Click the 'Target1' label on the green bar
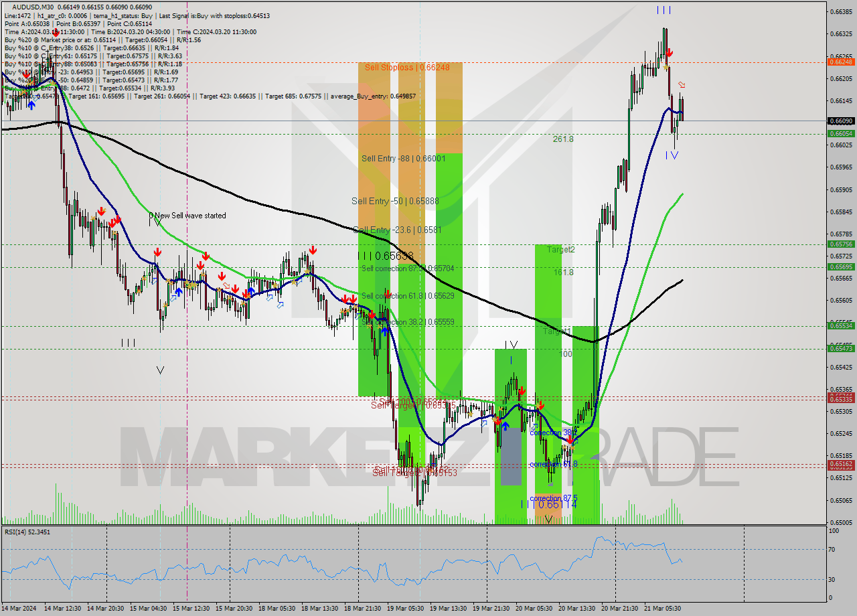The width and height of the screenshot is (857, 616). pos(556,331)
